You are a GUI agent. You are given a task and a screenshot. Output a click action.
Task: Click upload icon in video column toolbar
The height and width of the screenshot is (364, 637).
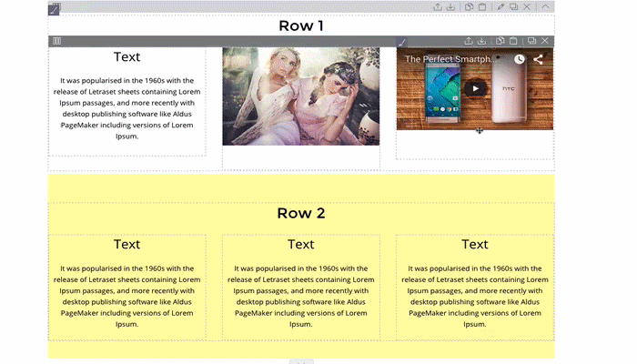(469, 41)
